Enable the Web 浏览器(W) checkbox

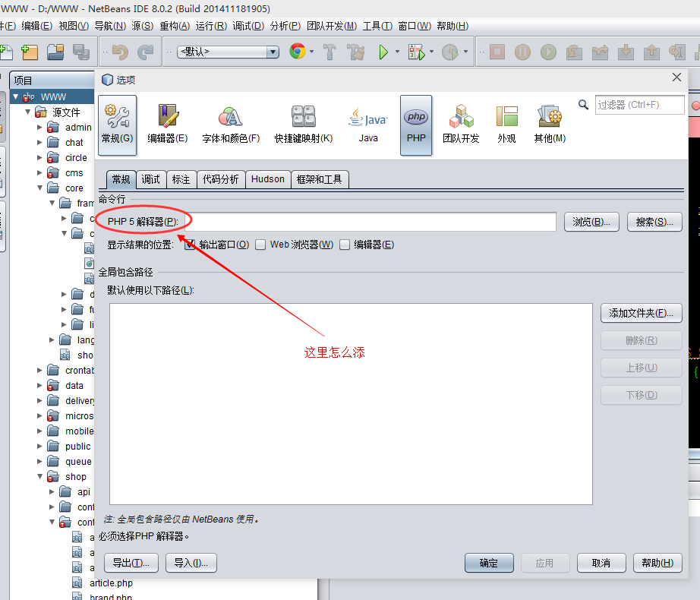[x=260, y=245]
